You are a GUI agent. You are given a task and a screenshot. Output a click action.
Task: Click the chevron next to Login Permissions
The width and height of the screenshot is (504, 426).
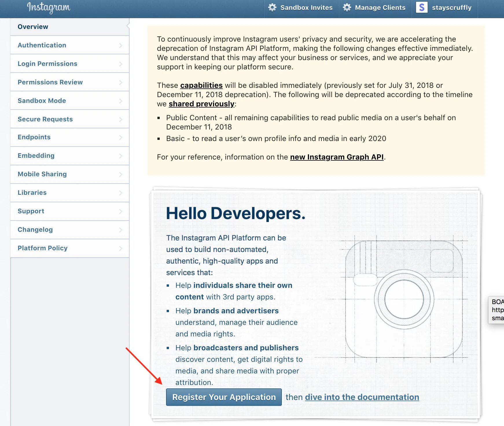coord(121,64)
